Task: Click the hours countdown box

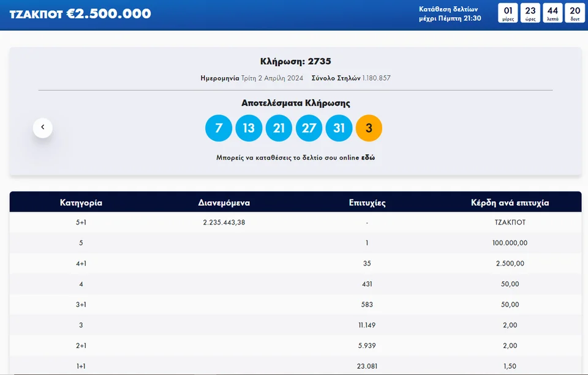Action: point(530,13)
